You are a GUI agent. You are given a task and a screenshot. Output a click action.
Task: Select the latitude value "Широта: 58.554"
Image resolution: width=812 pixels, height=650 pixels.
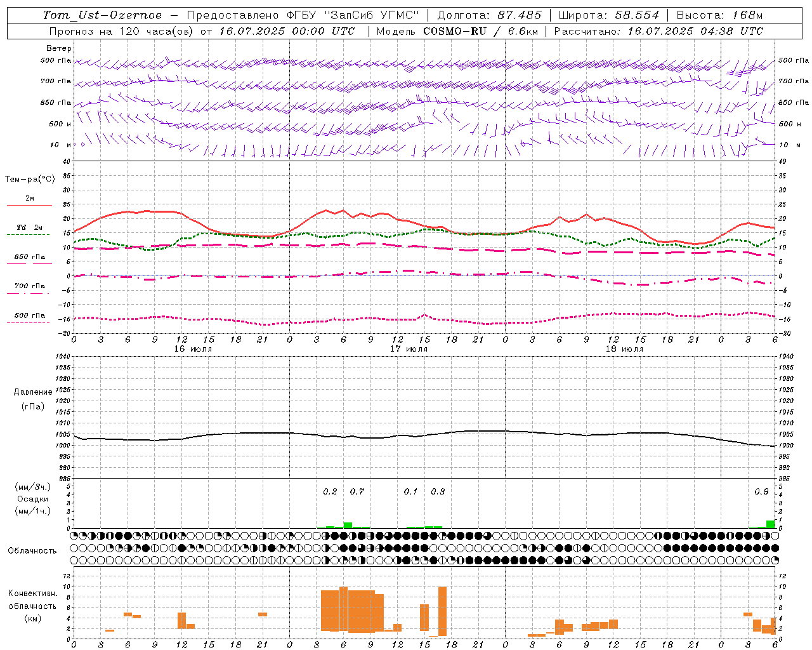coord(609,15)
